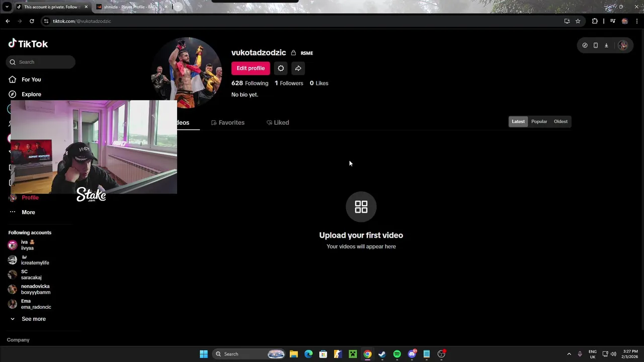The height and width of the screenshot is (362, 644).
Task: Click the upload video grid icon
Action: coord(361,207)
